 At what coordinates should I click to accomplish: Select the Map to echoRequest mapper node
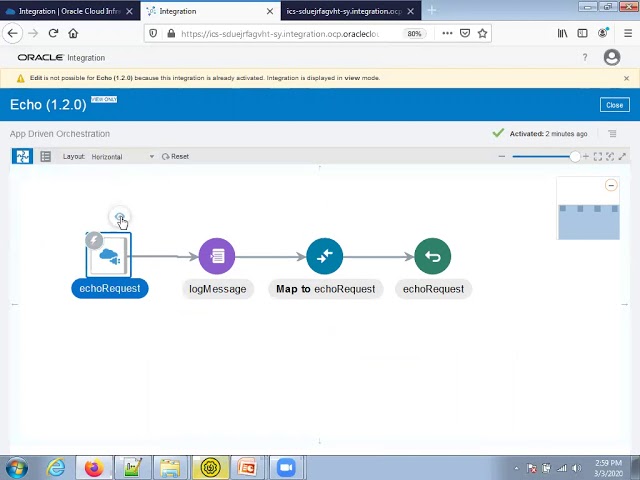click(324, 256)
